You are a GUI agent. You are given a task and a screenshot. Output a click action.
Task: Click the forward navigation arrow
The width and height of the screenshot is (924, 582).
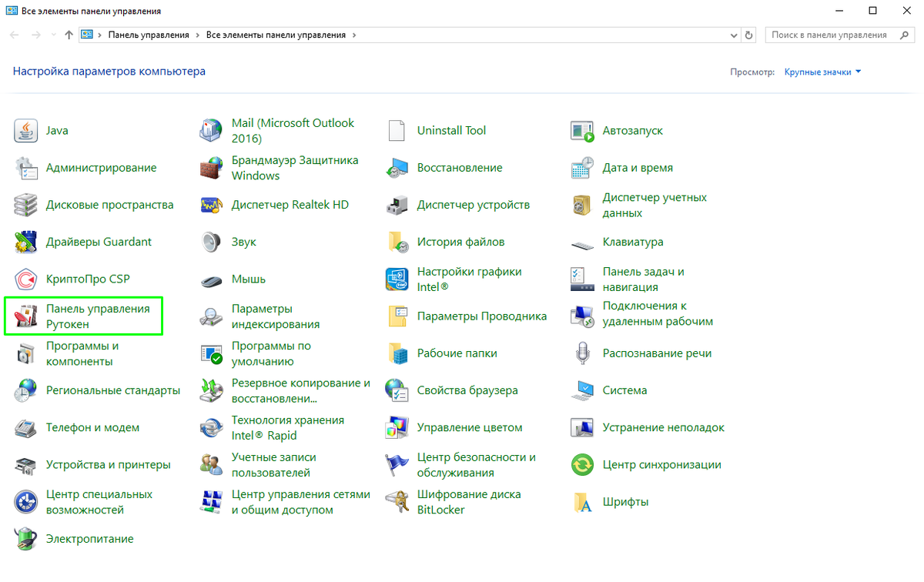click(35, 35)
